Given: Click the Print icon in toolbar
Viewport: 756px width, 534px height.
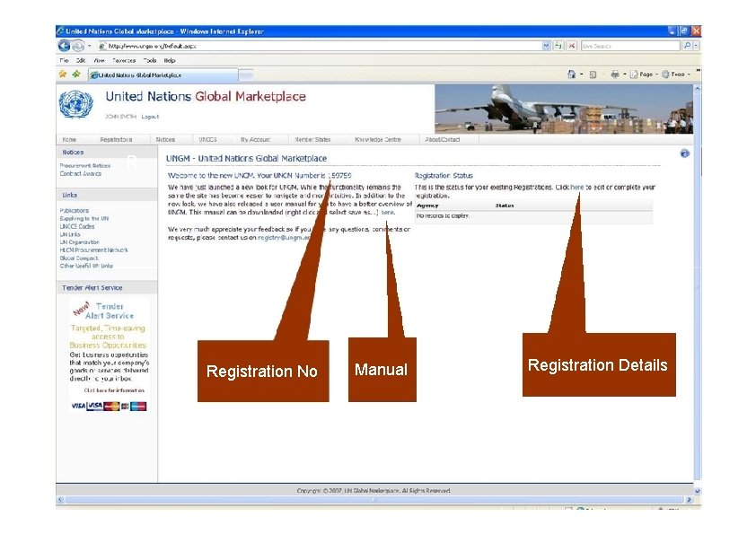Looking at the screenshot, I should pos(615,74).
